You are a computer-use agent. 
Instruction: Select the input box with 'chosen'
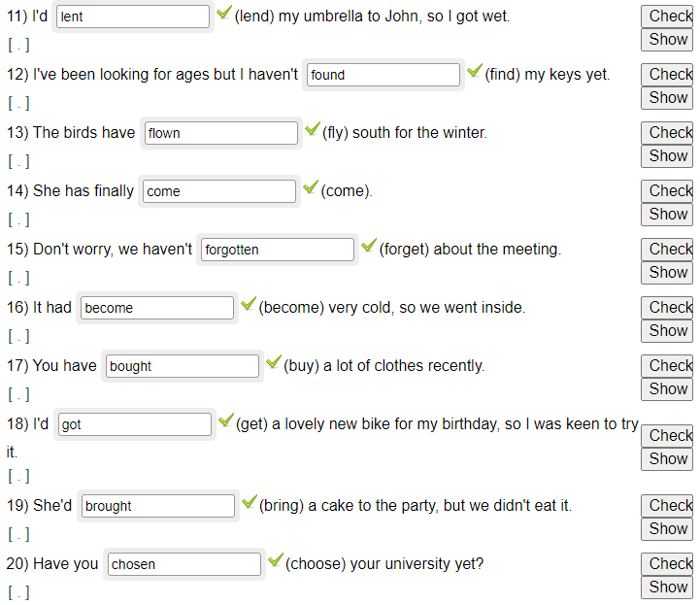click(x=183, y=564)
